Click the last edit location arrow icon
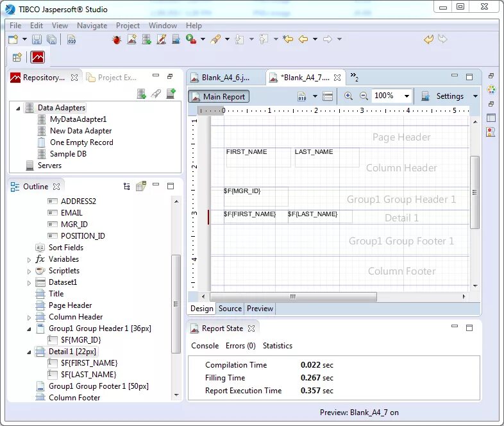 [288, 39]
